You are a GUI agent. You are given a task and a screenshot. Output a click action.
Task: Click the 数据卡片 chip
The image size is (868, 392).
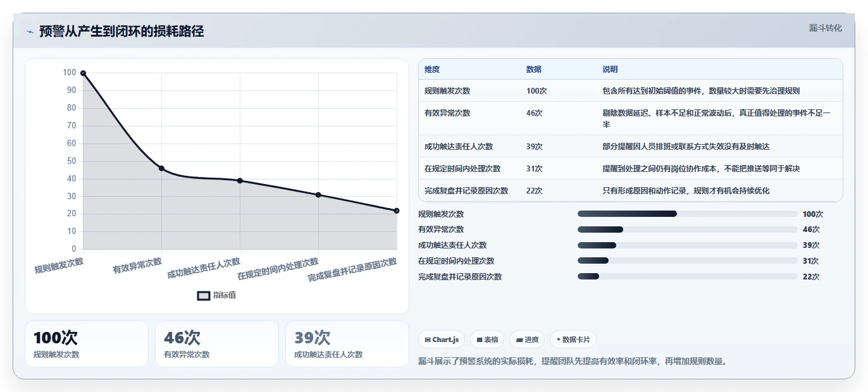(573, 340)
